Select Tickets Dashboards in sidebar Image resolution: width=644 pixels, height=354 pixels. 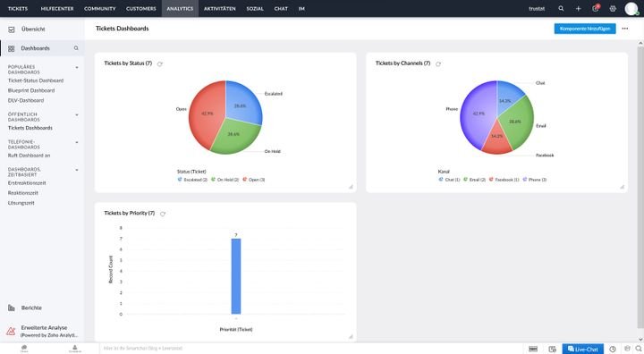[x=30, y=128]
